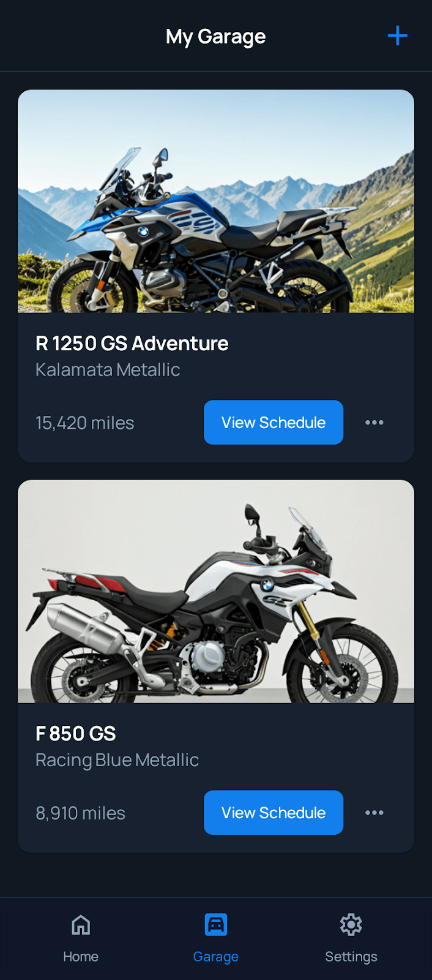Open the R 1250 GS Adventure photo
This screenshot has width=432, height=980.
tap(215, 202)
